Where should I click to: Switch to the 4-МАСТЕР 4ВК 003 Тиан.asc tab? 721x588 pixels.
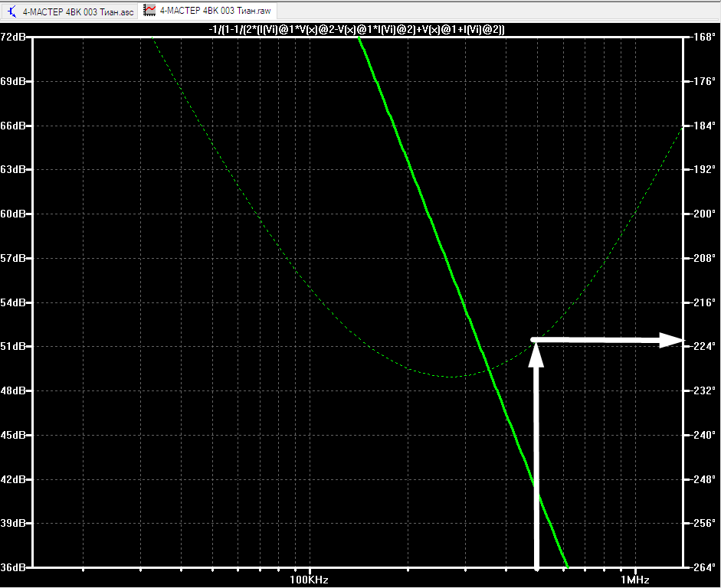(x=70, y=11)
